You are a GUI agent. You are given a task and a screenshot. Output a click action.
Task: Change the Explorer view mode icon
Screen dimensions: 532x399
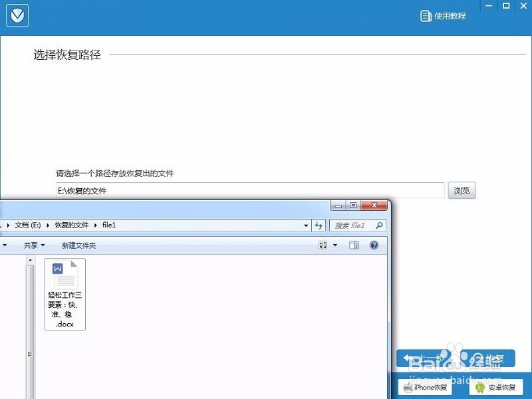point(323,245)
